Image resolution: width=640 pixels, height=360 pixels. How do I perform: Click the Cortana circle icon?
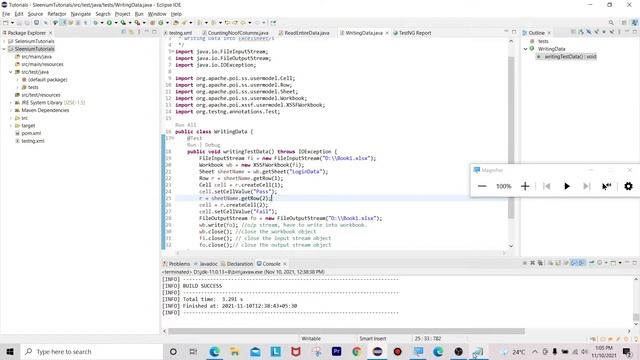coord(173,351)
